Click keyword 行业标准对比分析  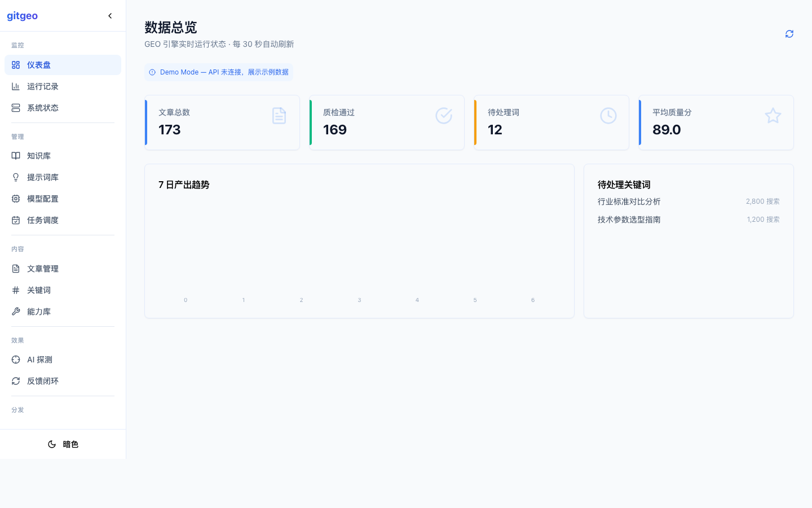coord(629,202)
